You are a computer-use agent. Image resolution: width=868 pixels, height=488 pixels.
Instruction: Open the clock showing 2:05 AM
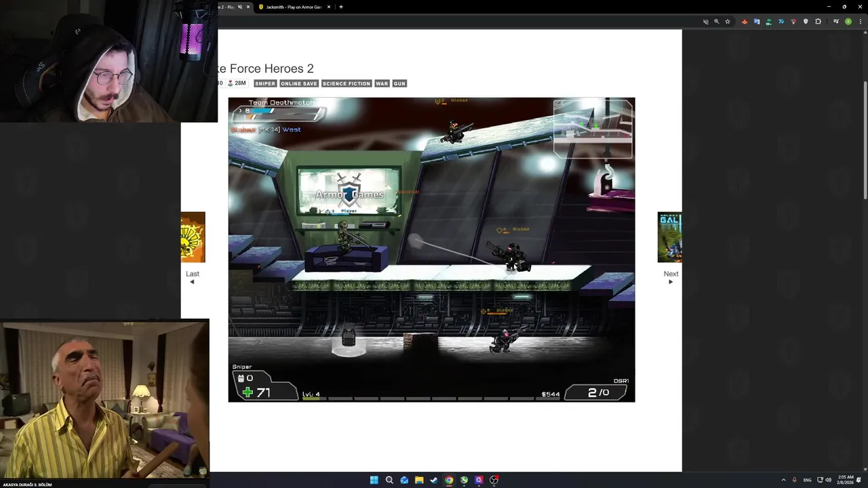[x=846, y=480]
